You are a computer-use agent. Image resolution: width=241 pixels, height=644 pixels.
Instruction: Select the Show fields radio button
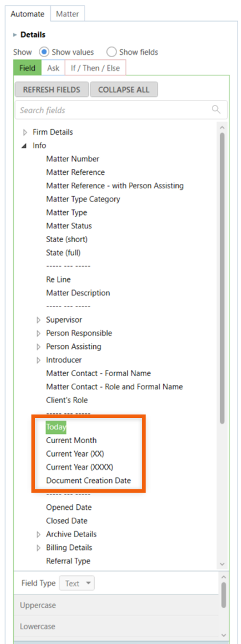tap(111, 52)
